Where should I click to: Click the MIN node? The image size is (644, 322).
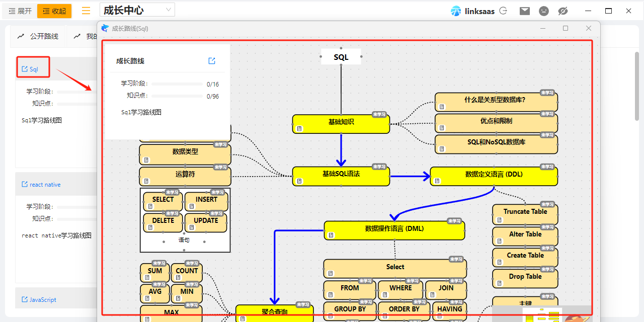[x=187, y=293]
